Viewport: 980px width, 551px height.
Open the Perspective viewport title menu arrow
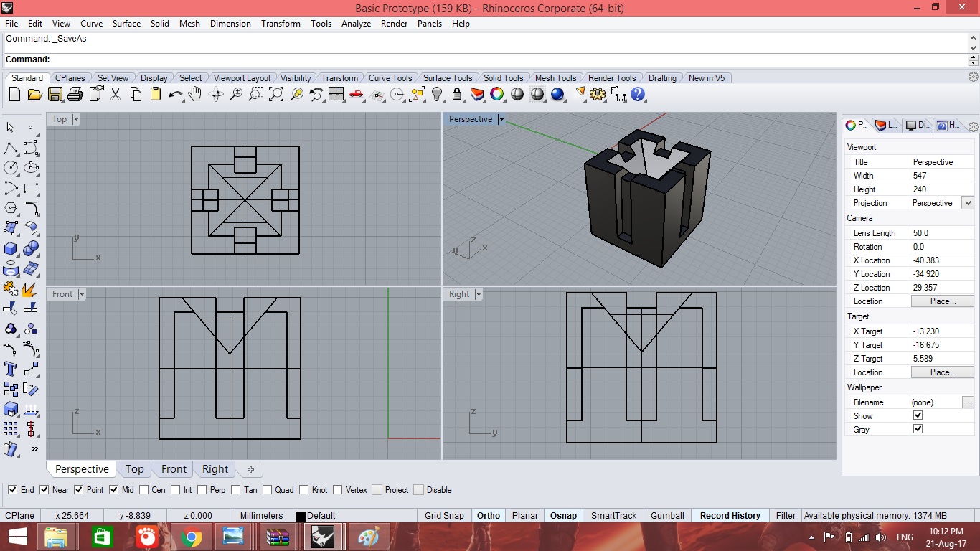[x=501, y=119]
